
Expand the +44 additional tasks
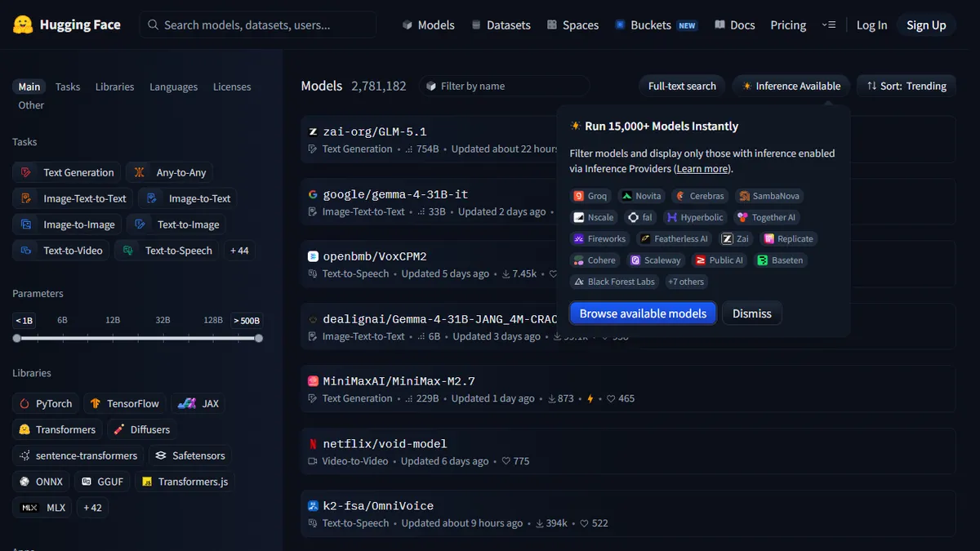238,251
